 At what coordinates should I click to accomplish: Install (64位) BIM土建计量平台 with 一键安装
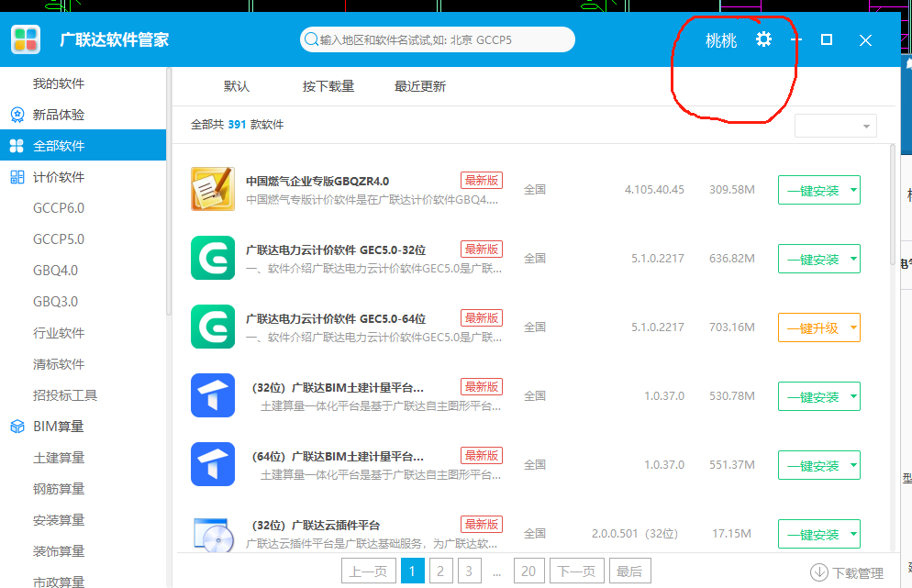(813, 465)
